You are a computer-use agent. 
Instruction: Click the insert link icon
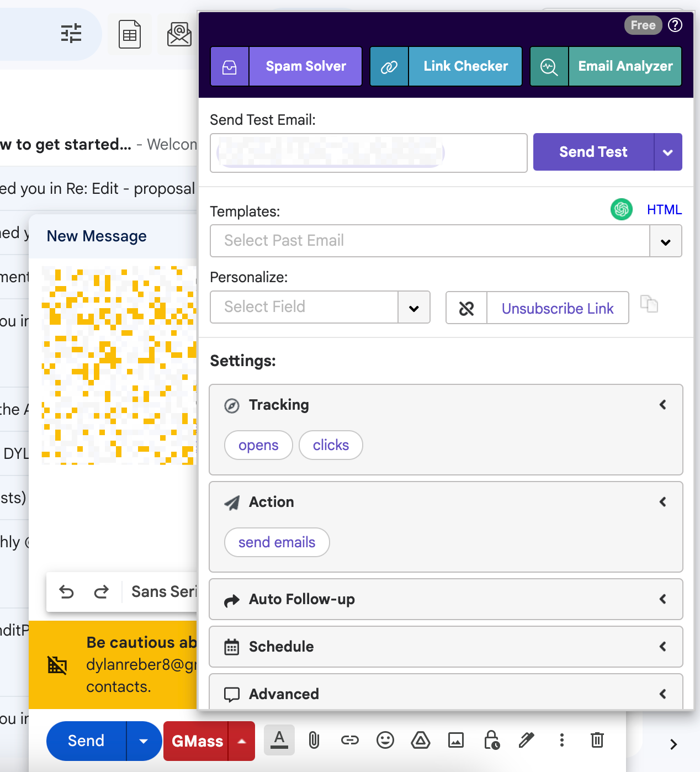[x=350, y=740]
